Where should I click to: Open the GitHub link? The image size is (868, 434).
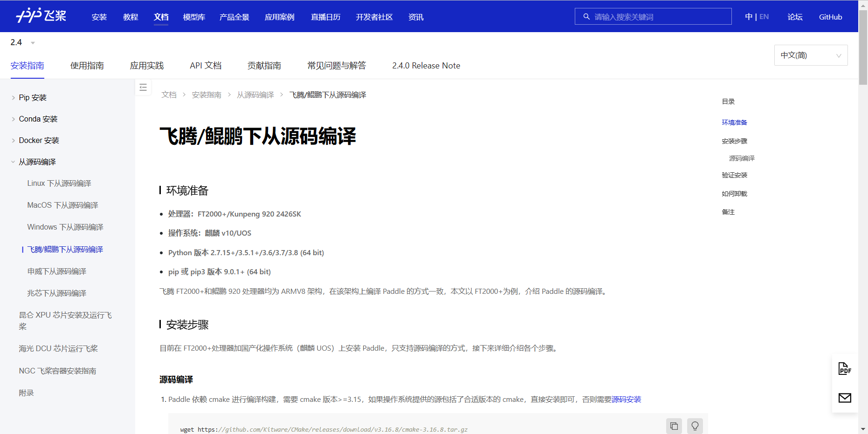(830, 16)
